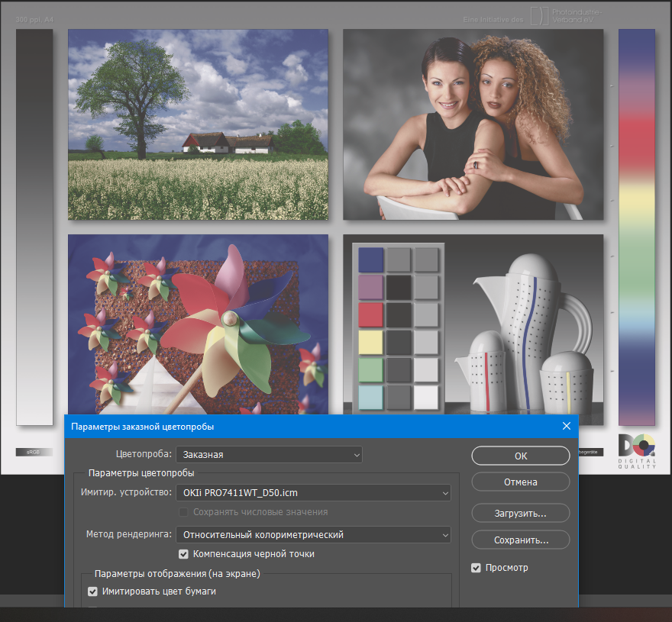Select the yellow swatch in color chart

[370, 342]
